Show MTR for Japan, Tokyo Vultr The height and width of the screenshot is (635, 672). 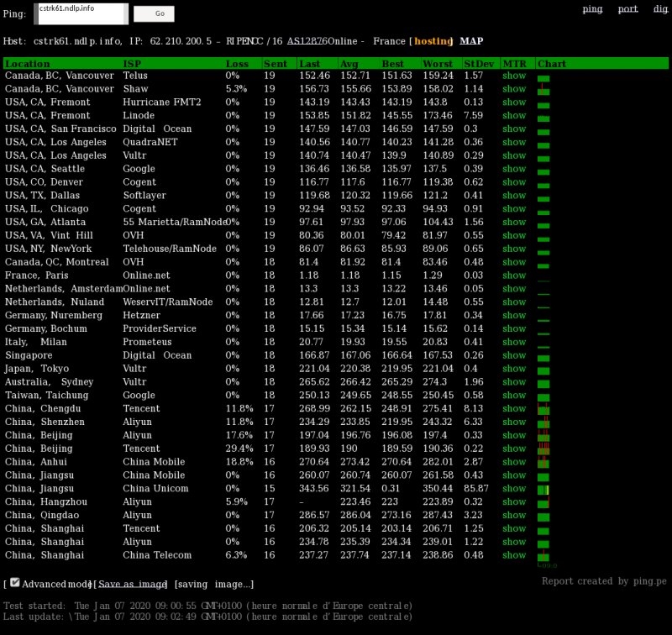514,368
